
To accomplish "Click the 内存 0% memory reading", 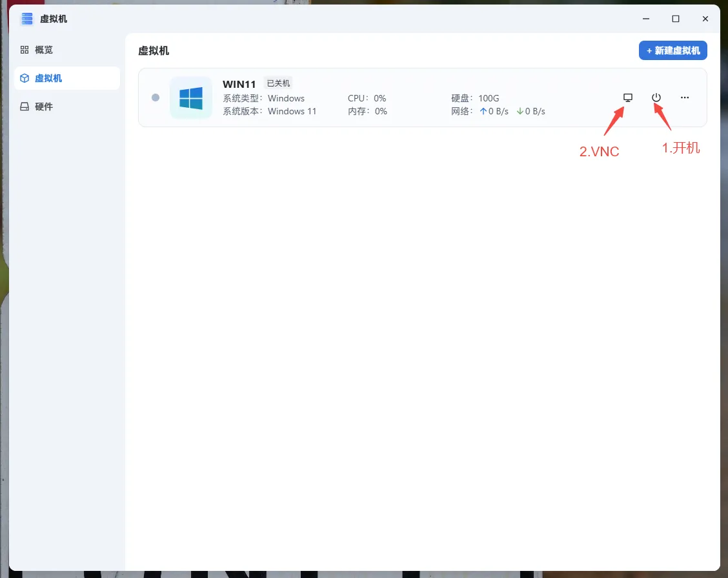I will tap(367, 111).
